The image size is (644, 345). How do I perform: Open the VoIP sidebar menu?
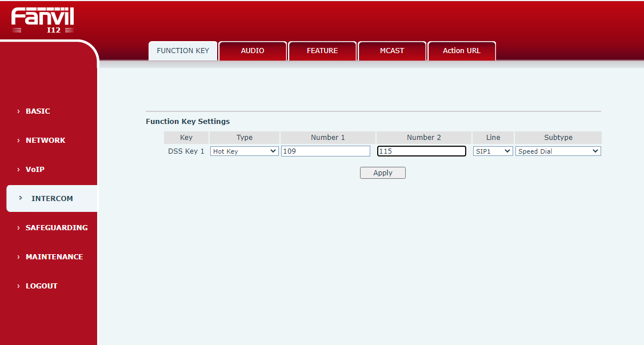pyautogui.click(x=35, y=170)
